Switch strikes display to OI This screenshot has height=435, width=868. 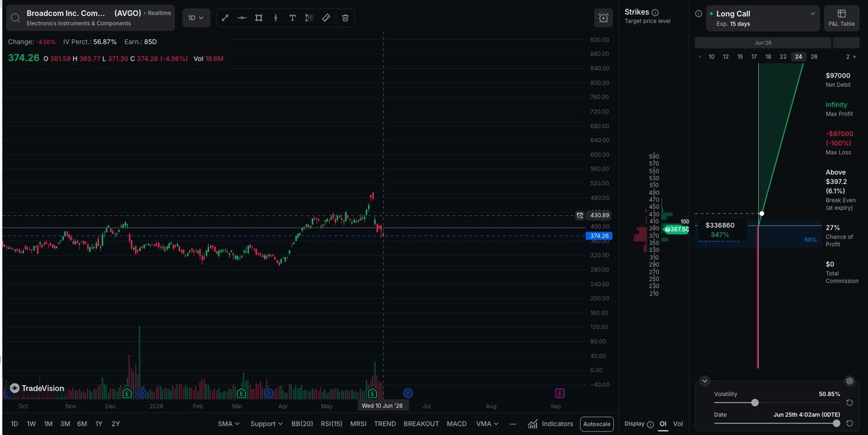pyautogui.click(x=663, y=424)
